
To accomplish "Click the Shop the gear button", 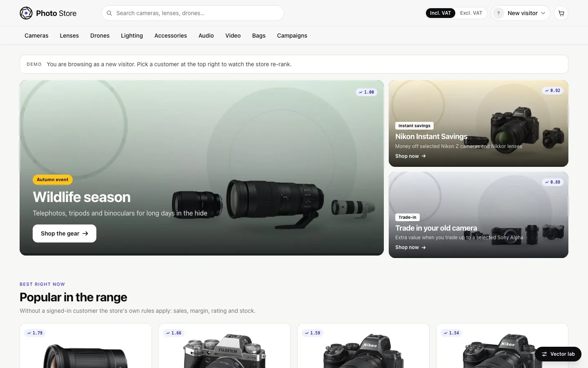I will [x=65, y=233].
